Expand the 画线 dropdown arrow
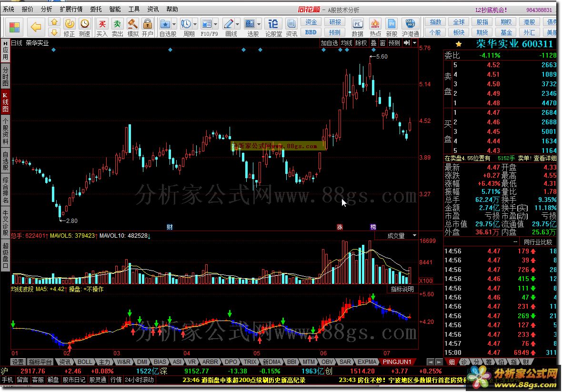 tap(238, 24)
